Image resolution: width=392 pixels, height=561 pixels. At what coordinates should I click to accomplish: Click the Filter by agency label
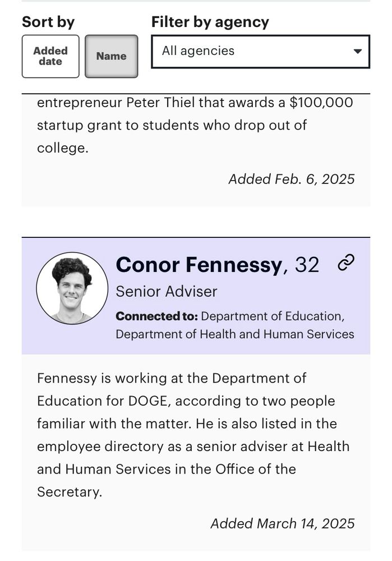pos(210,22)
